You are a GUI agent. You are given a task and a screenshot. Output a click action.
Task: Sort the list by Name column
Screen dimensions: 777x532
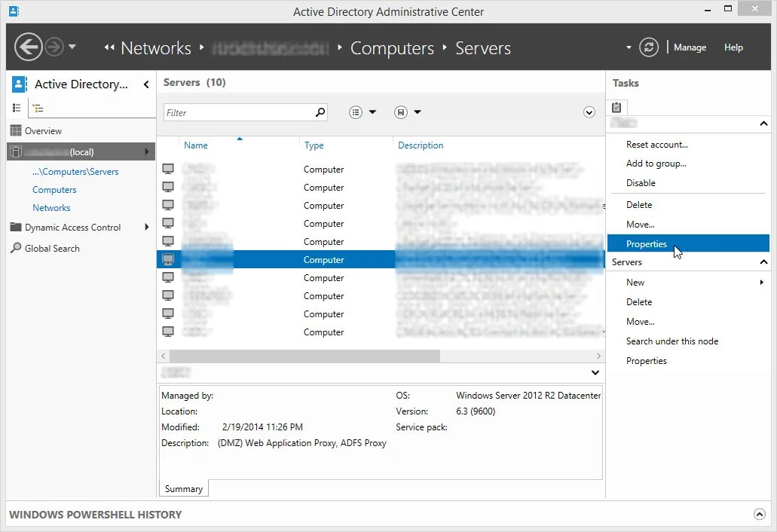(x=196, y=145)
